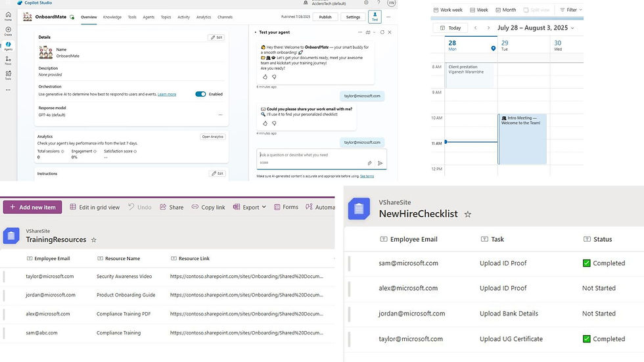Switch to the Knowledge tab

coord(112,17)
